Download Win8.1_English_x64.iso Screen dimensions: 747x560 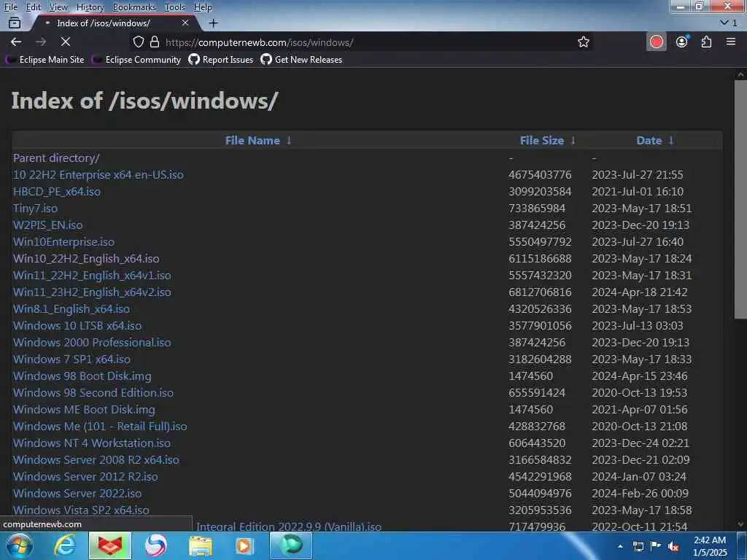[x=71, y=308]
